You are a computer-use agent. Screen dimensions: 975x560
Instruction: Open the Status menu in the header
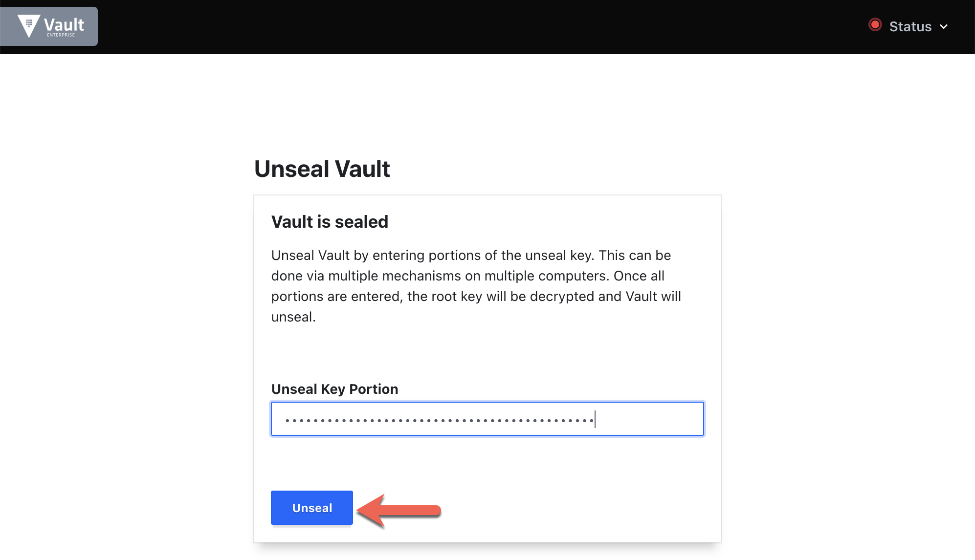point(909,26)
